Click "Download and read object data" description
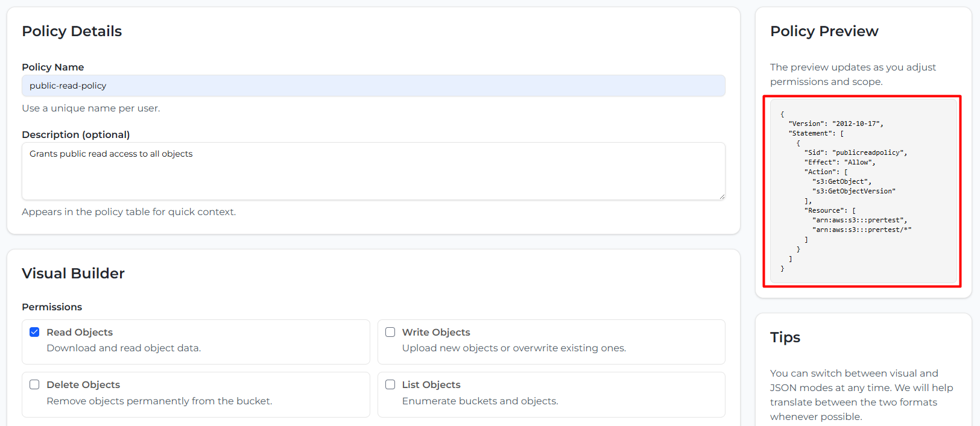Screen dimensions: 980x426 point(124,348)
